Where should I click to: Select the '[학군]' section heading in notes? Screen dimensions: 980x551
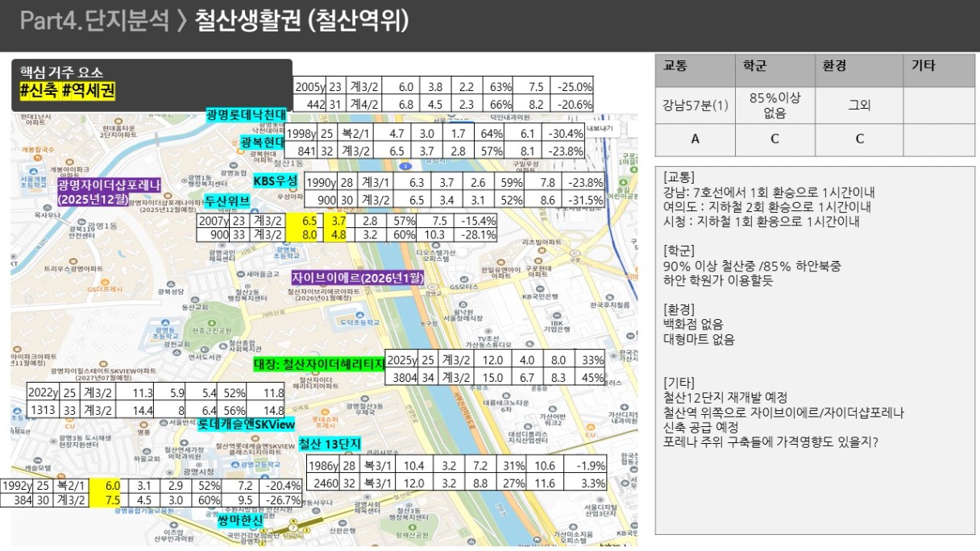click(x=678, y=251)
